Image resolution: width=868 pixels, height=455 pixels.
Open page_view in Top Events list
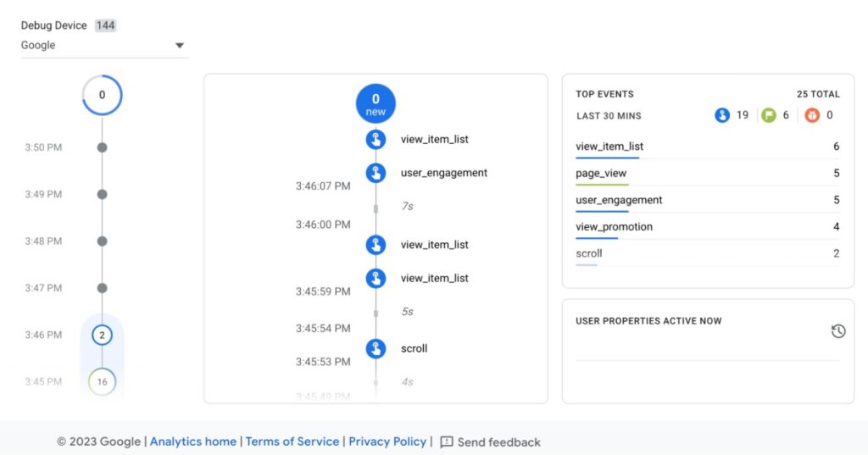click(x=601, y=173)
